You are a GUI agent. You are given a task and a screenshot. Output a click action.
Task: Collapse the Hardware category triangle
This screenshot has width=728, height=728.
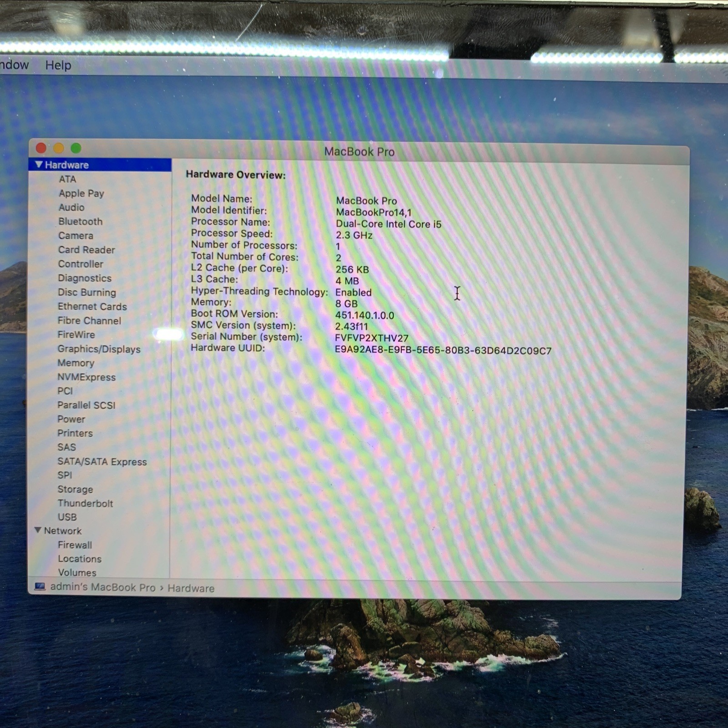(39, 164)
